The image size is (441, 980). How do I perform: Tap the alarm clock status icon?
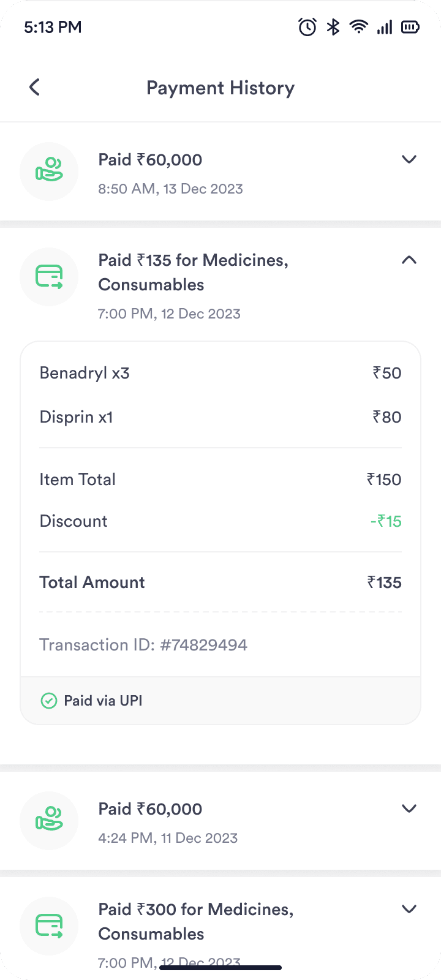tap(307, 27)
